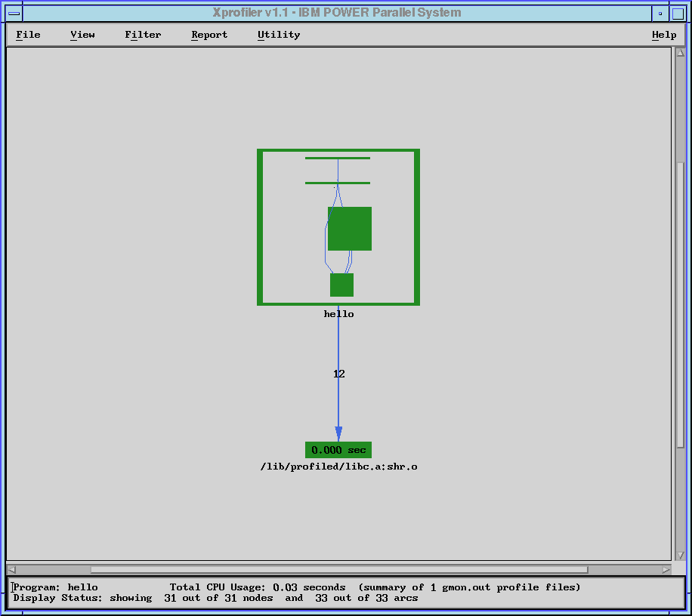This screenshot has width=692, height=616.
Task: Open the window menu button in title bar
Action: tap(14, 13)
